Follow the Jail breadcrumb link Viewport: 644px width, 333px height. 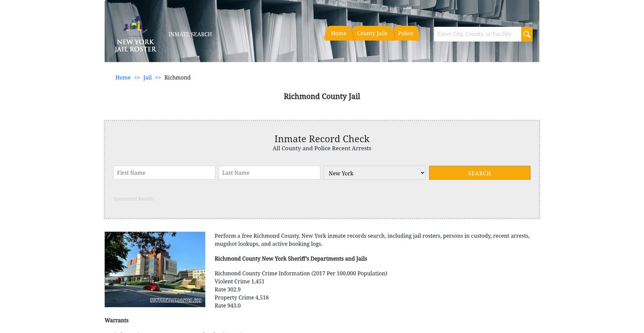pos(148,78)
